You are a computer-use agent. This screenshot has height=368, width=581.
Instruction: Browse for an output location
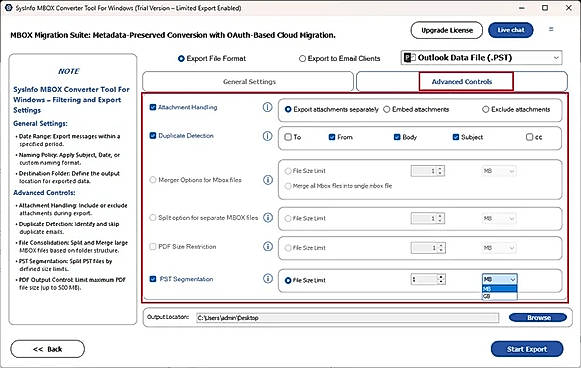[538, 318]
